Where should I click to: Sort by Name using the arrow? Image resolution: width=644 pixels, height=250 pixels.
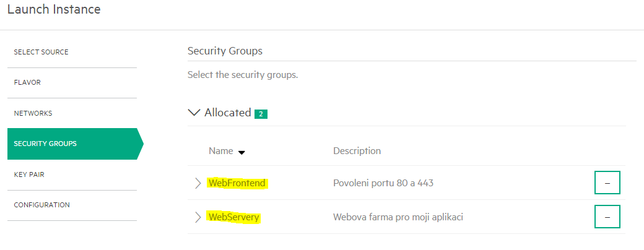pos(241,153)
